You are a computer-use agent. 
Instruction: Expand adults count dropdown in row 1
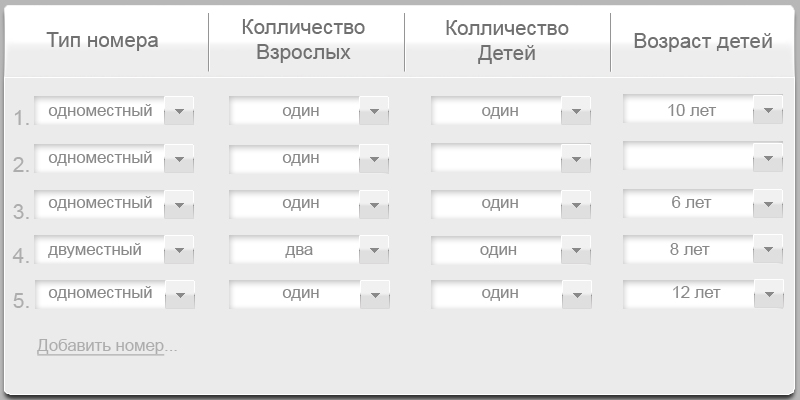[374, 112]
